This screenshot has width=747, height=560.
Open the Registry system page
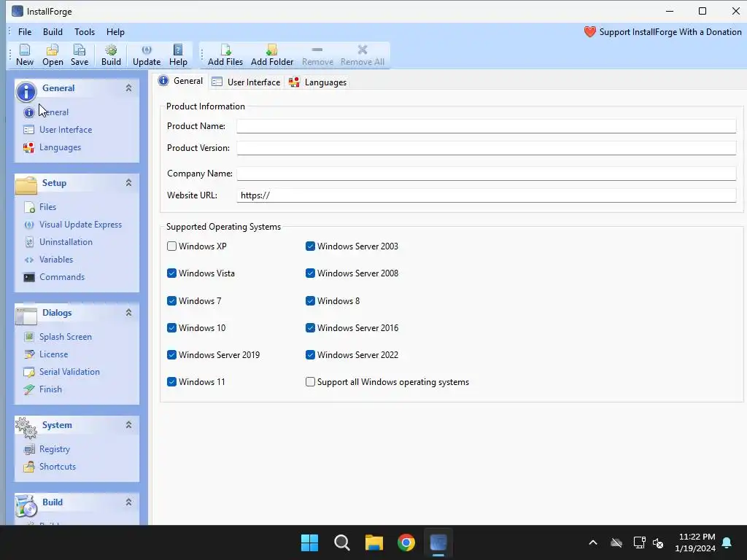[47, 449]
